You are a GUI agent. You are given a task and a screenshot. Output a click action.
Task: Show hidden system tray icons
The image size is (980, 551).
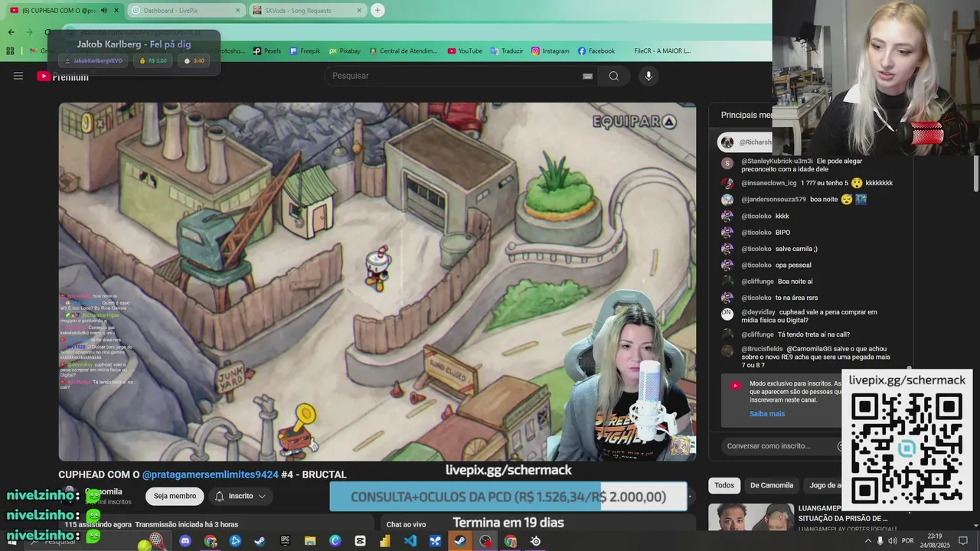point(867,541)
